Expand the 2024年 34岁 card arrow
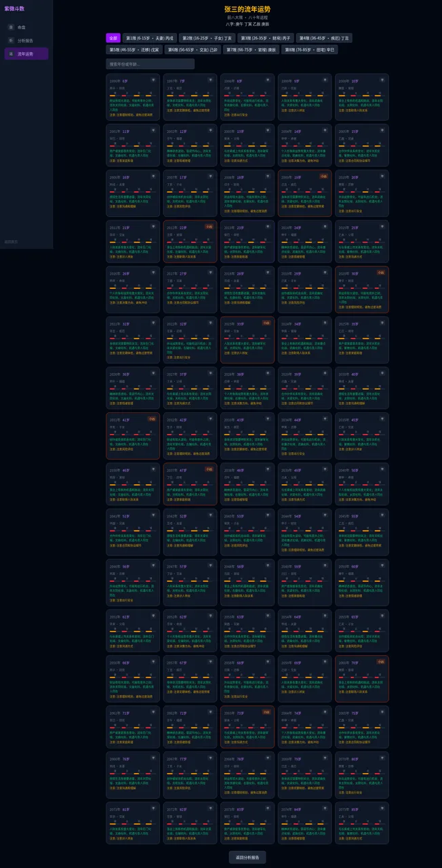Image resolution: width=442 pixels, height=868 pixels. point(324,323)
